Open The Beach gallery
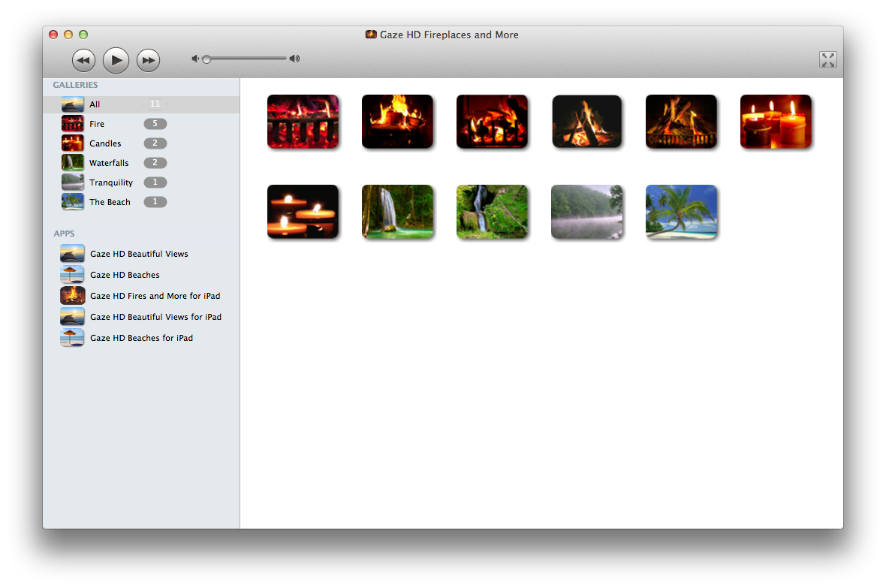The width and height of the screenshot is (886, 588). pyautogui.click(x=110, y=202)
